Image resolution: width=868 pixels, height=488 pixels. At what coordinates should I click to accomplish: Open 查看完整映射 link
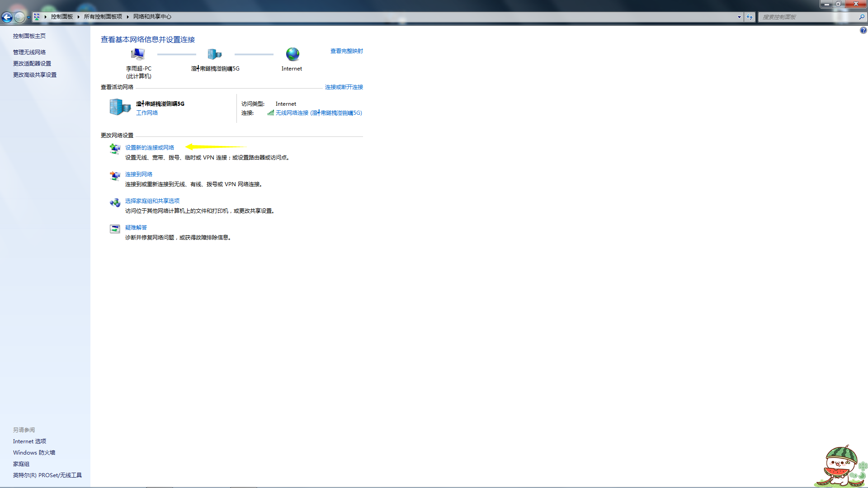[x=347, y=51]
